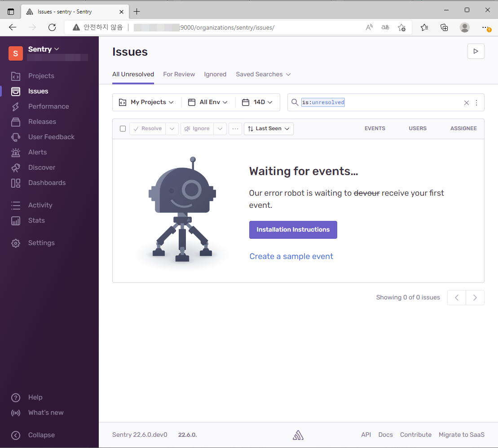Tick the select-all issues checkbox

(x=123, y=128)
